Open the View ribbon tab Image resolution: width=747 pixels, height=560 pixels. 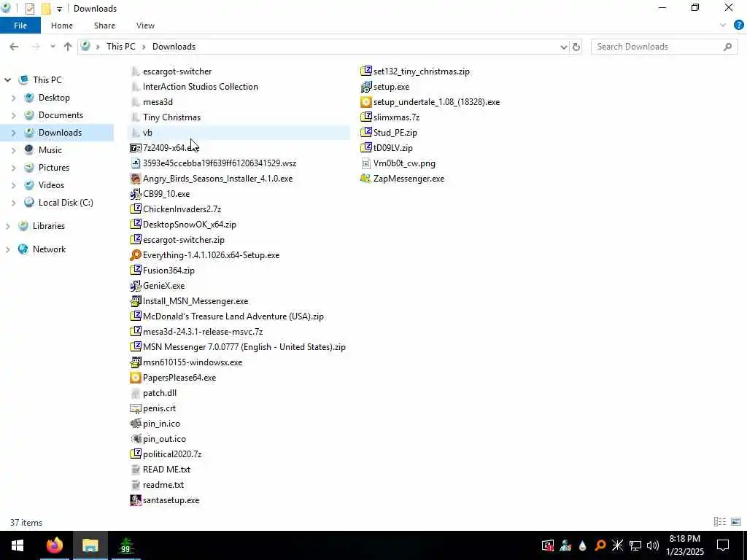tap(145, 26)
